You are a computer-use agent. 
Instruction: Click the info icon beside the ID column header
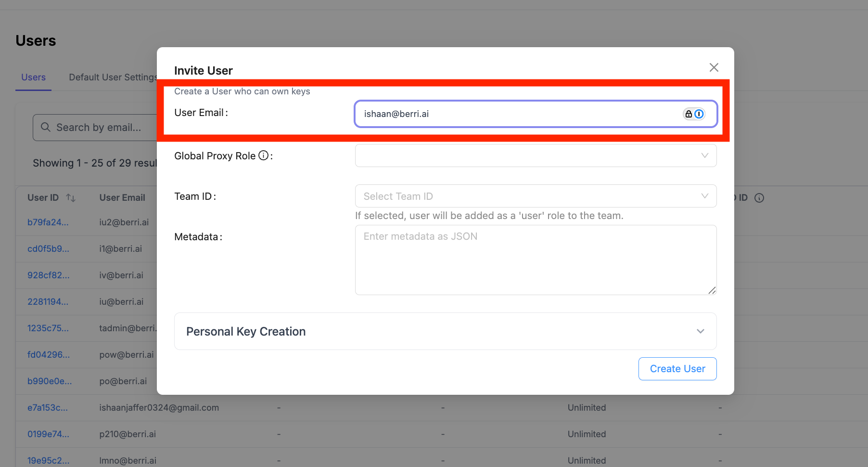(759, 197)
